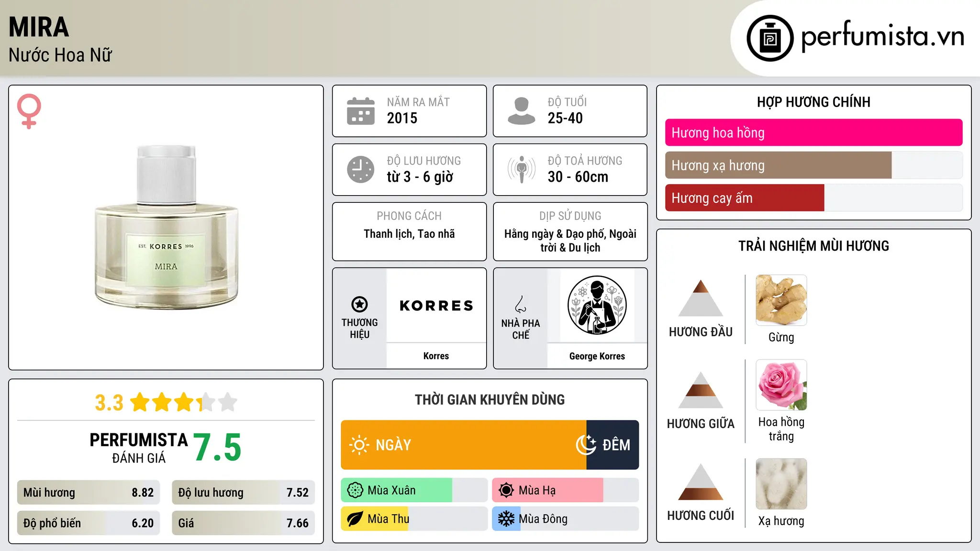Click the pyramid icon above Hương đầu
Viewport: 980px width, 551px height.
point(701,298)
